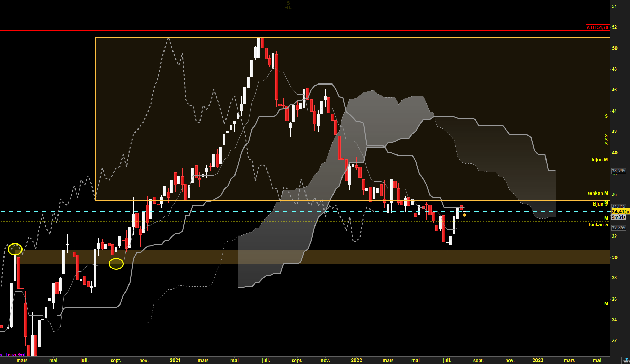Viewport: 630px width, 364px height.
Task: Click the 2022 label on time axis
Action: [356, 360]
